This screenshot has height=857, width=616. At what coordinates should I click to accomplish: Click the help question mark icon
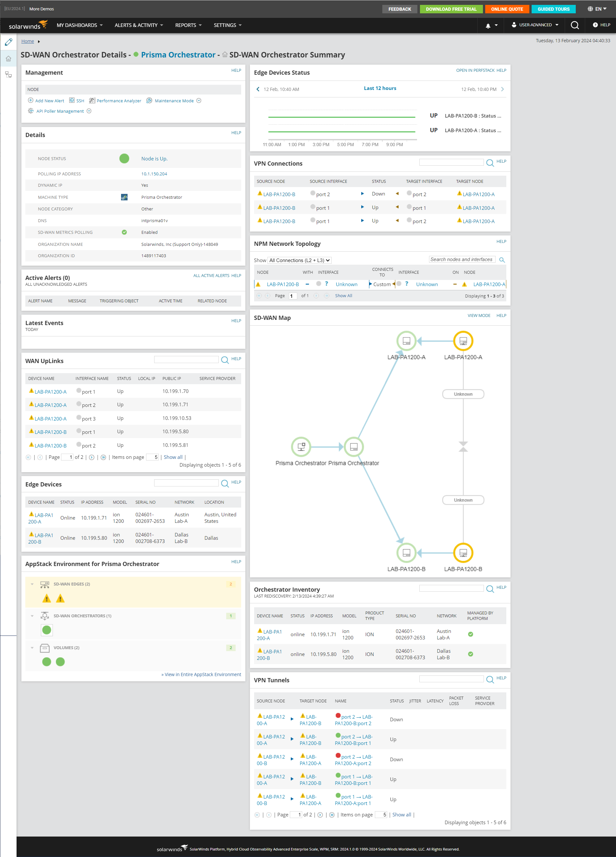point(595,25)
